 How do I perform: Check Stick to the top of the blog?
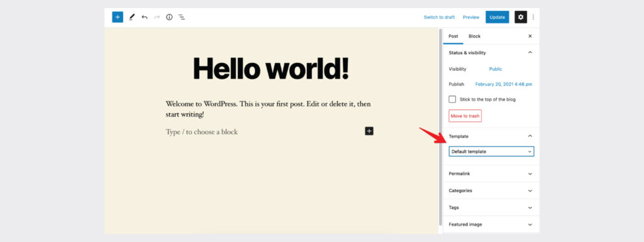click(452, 99)
